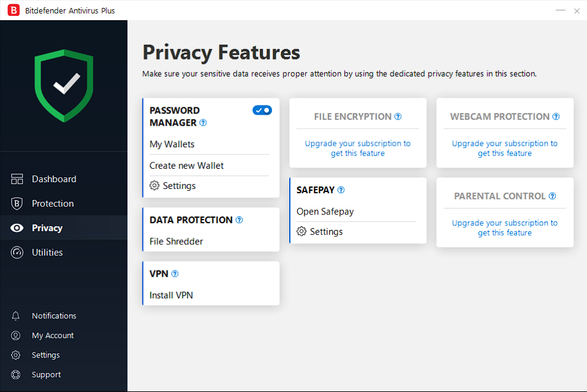
Task: Click the Parental Control help icon
Action: tap(553, 196)
